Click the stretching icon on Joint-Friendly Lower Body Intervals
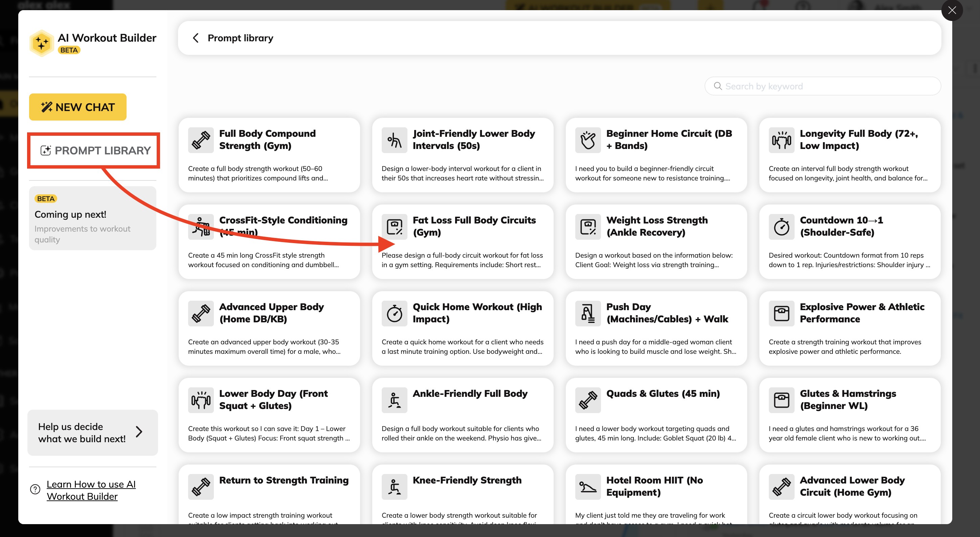This screenshot has height=537, width=980. [394, 140]
